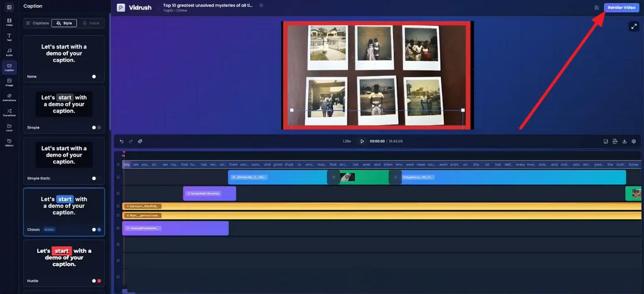Select the bottom purple teasing clip
The height and width of the screenshot is (294, 644).
pos(175,228)
